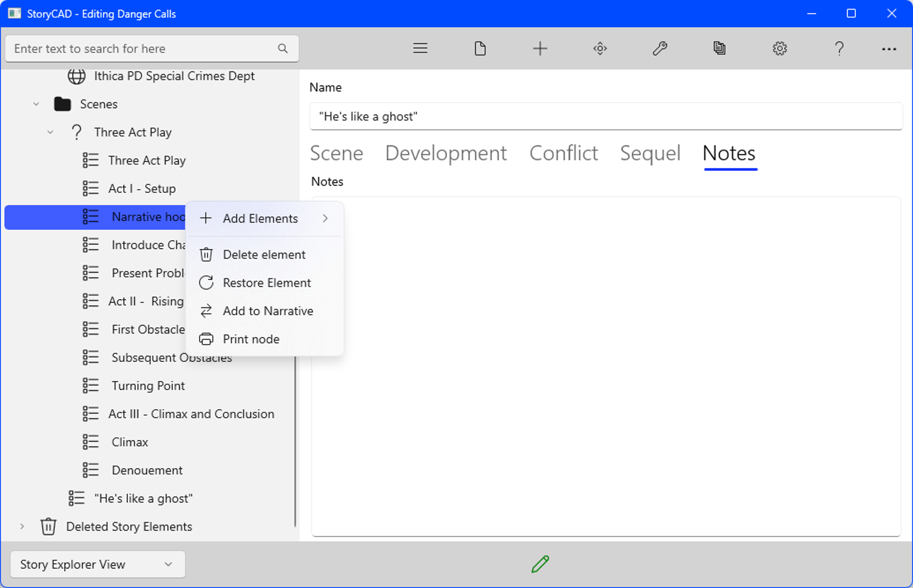The height and width of the screenshot is (588, 913).
Task: Click the help question mark icon
Action: click(839, 48)
